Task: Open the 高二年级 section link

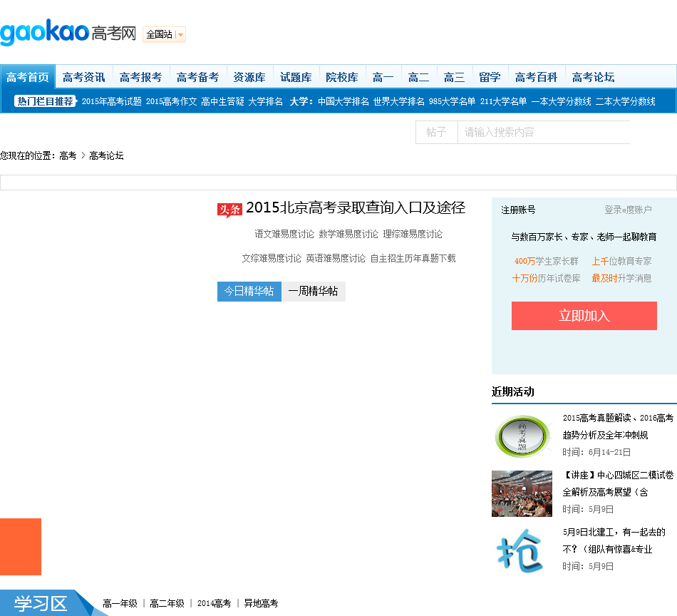Action: [167, 603]
